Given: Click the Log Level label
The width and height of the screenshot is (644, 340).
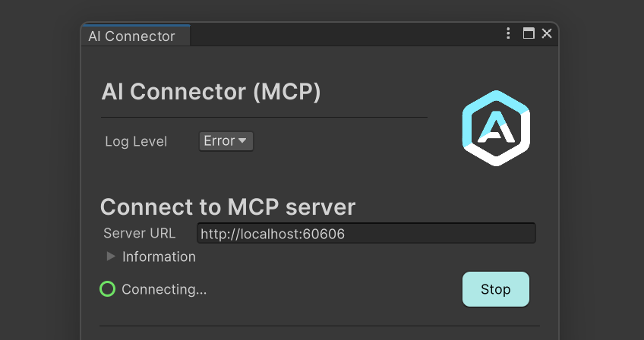Looking at the screenshot, I should click(x=136, y=141).
